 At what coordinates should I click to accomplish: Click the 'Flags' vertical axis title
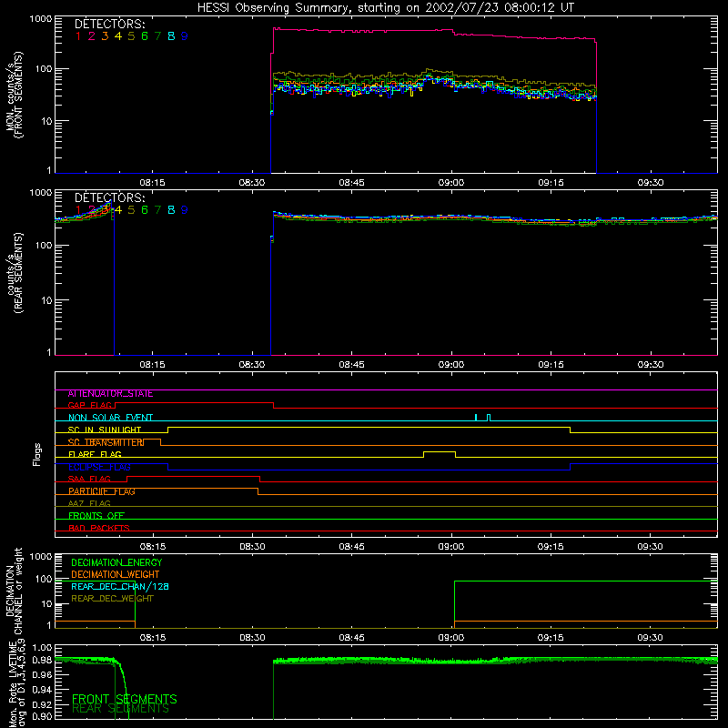(x=37, y=454)
